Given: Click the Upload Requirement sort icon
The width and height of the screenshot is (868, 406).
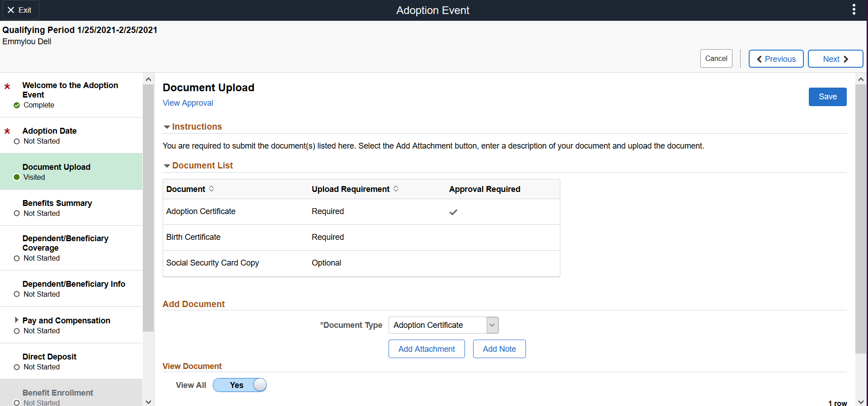Looking at the screenshot, I should click(x=396, y=189).
